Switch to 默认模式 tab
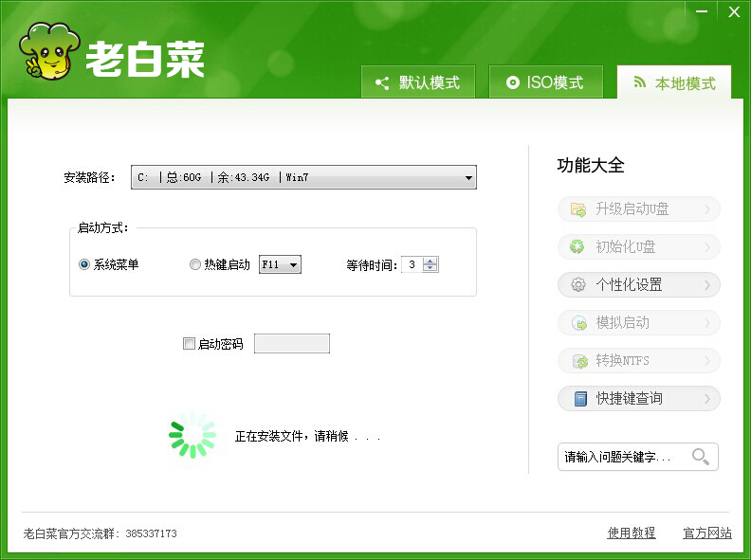Image resolution: width=751 pixels, height=560 pixels. point(418,81)
